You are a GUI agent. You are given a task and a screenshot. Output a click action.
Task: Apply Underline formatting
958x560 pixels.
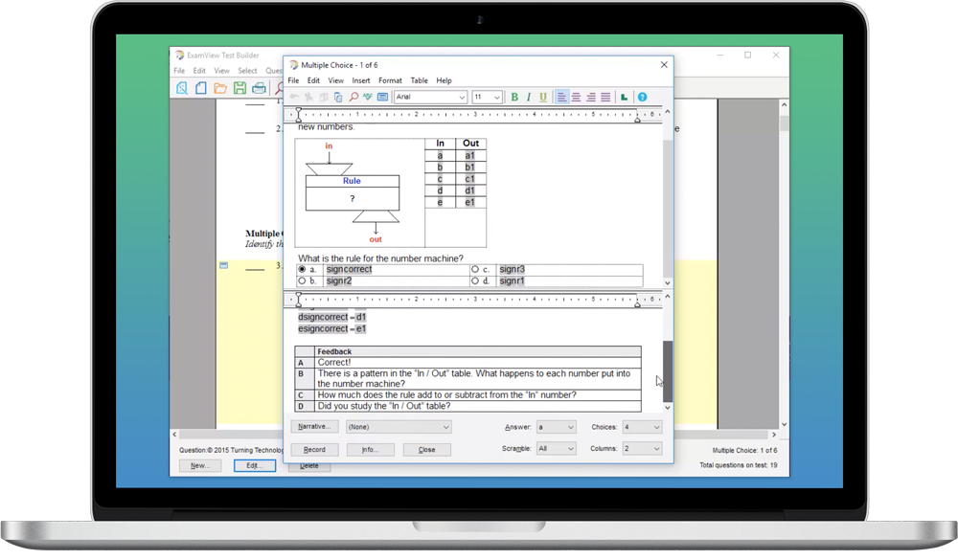coord(542,97)
